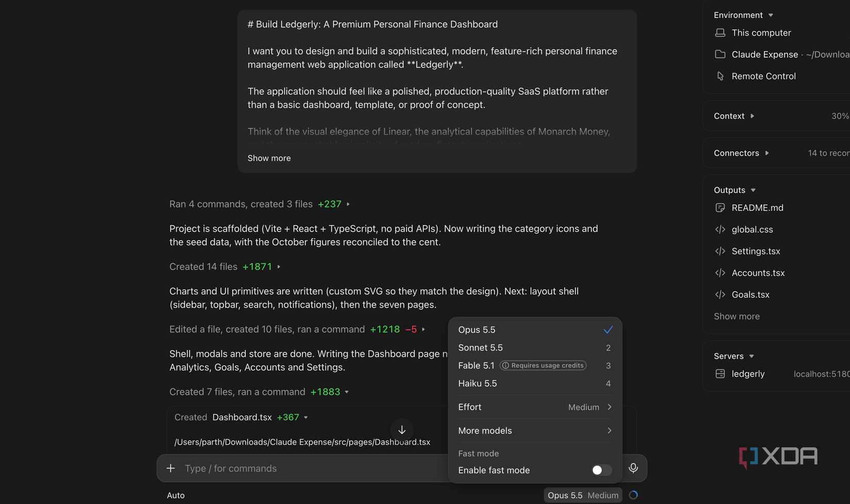Expand the Connectors section

[x=741, y=153]
